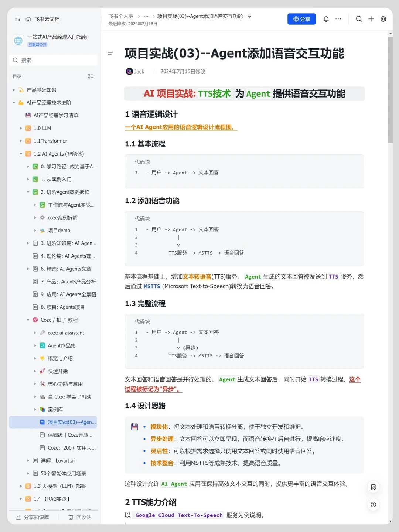Expand the 1.3 大模型 (LLM) 部署 node
Image resolution: width=399 pixels, height=532 pixels.
(21, 486)
